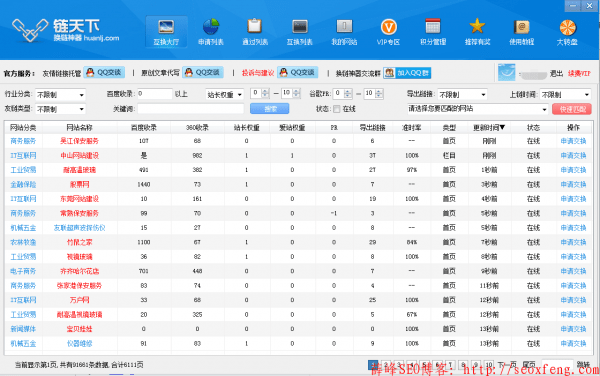The width and height of the screenshot is (600, 376).
Task: Expand the 上链时间 dropdown
Action: (565, 94)
